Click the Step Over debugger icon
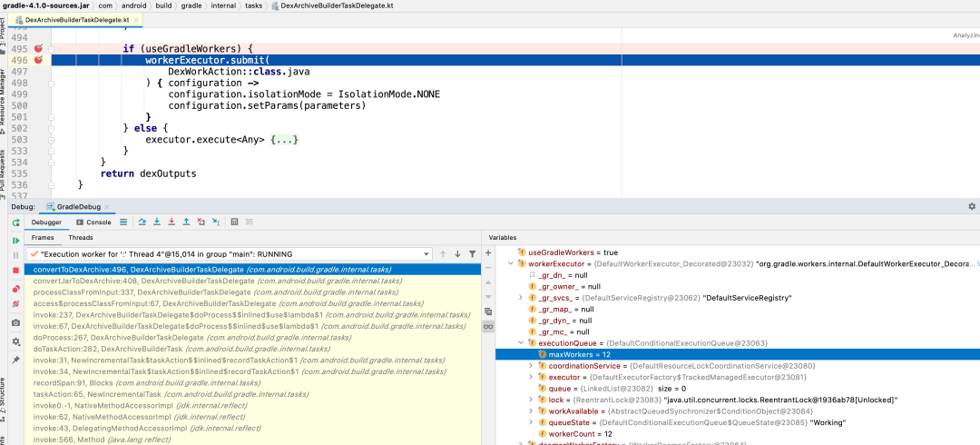Image resolution: width=980 pixels, height=445 pixels. tap(142, 222)
